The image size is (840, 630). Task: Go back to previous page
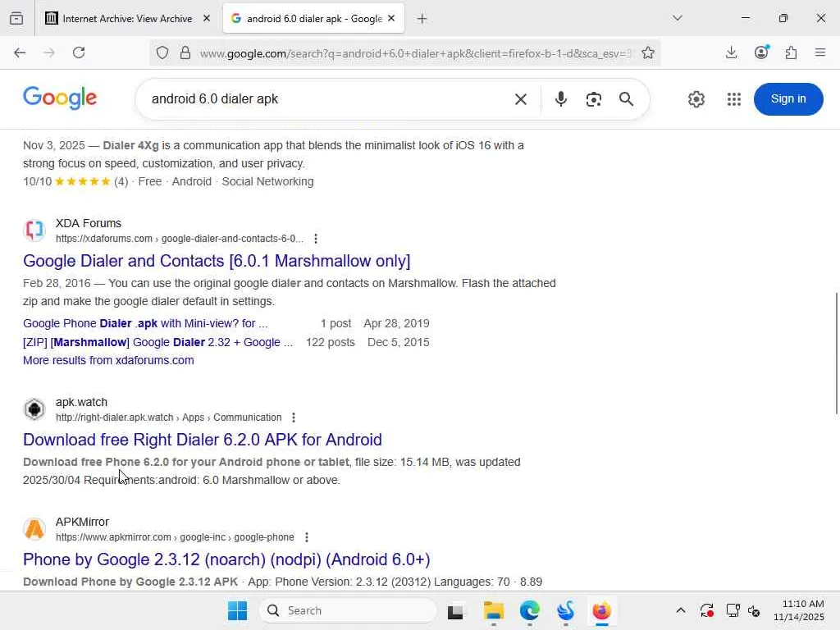[20, 52]
